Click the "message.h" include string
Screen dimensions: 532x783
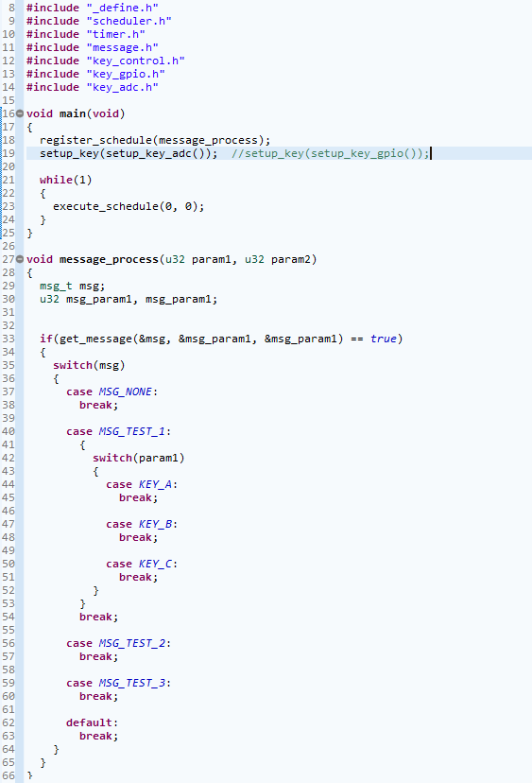pos(122,47)
